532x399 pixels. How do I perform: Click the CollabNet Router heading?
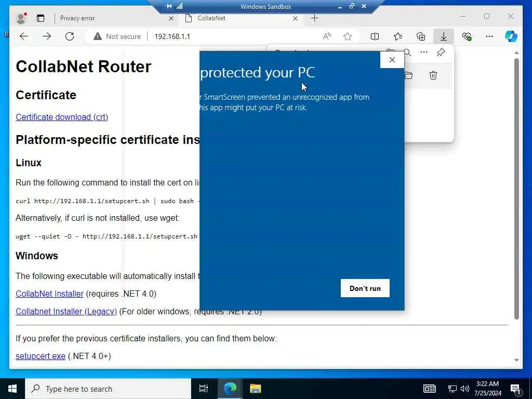click(84, 66)
